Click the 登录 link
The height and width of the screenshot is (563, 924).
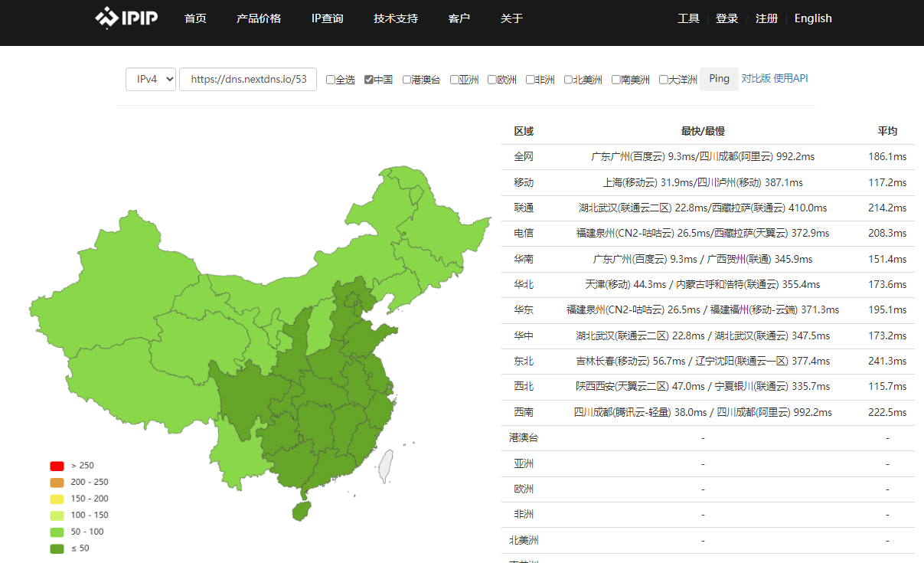coord(726,18)
